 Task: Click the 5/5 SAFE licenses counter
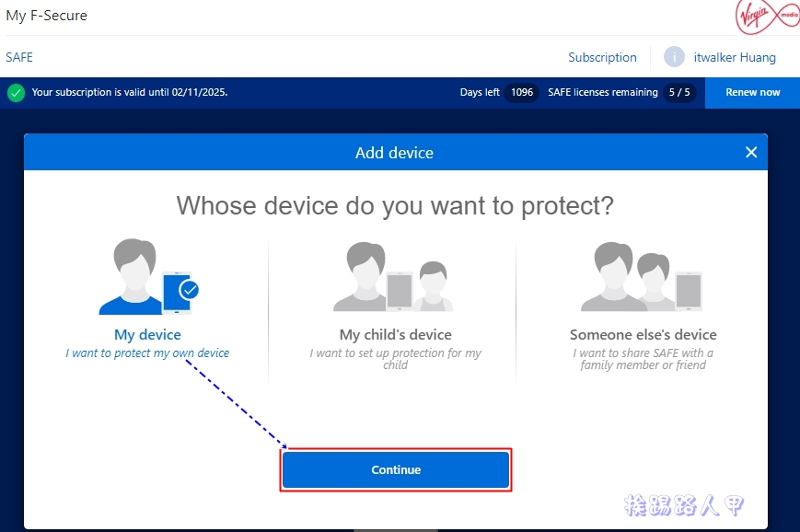tap(679, 92)
